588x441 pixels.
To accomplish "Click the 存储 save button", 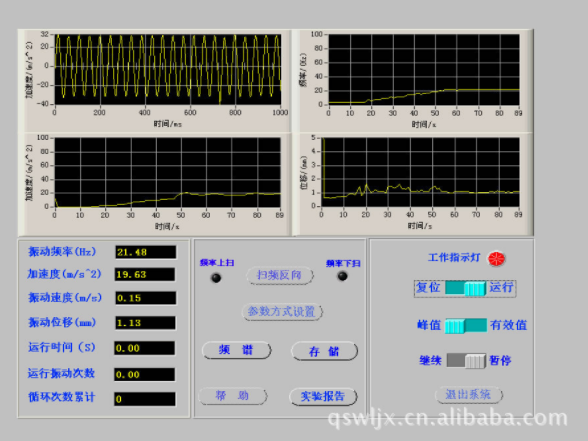I will [x=324, y=351].
